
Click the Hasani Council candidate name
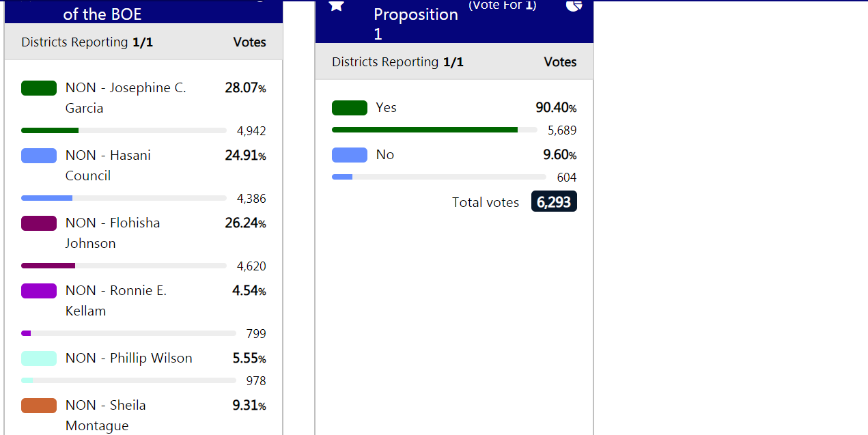point(108,165)
